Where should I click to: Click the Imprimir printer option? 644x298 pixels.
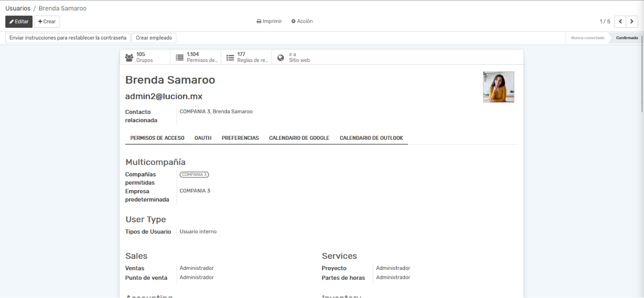click(269, 21)
